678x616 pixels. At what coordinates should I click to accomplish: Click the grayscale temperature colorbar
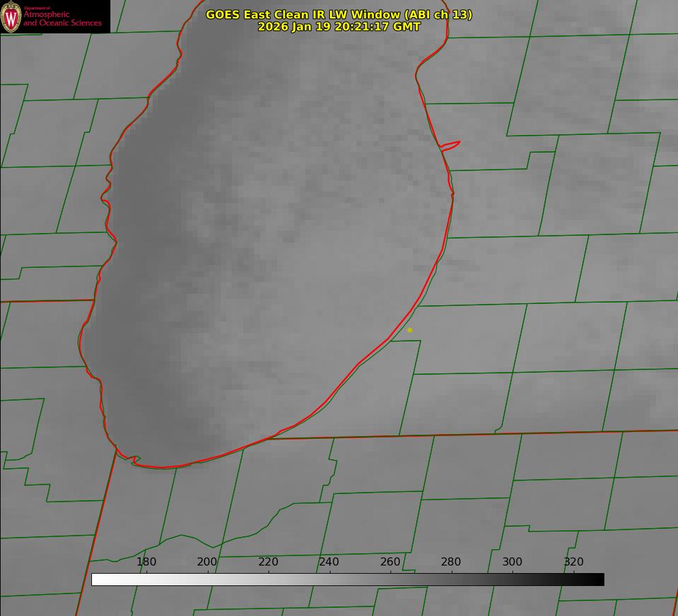click(x=348, y=579)
